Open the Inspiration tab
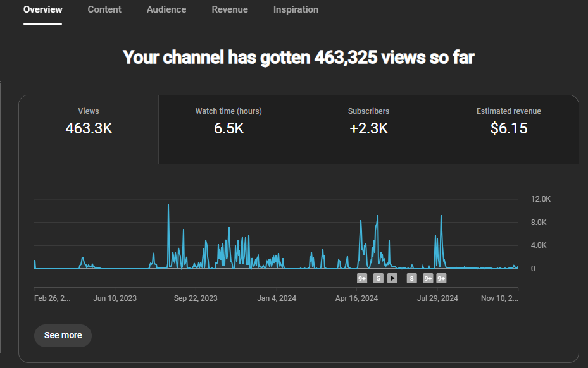This screenshot has height=368, width=588. [296, 9]
